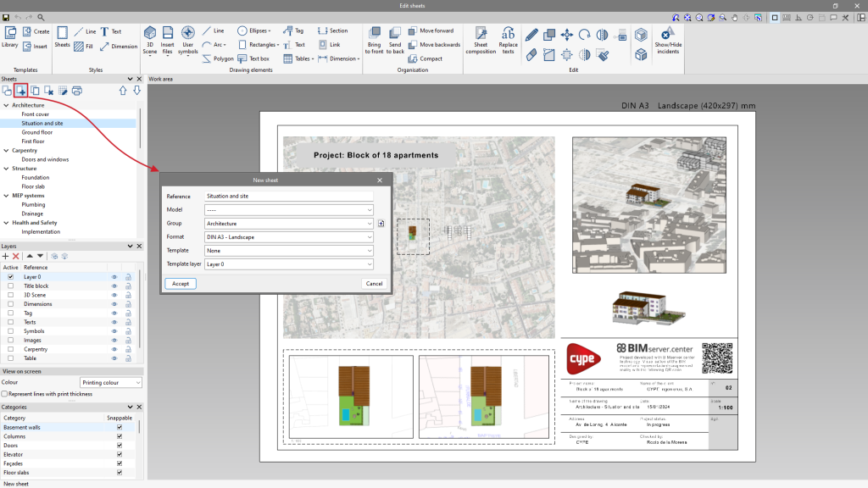Click the Library icon
868x488 pixels.
10,33
